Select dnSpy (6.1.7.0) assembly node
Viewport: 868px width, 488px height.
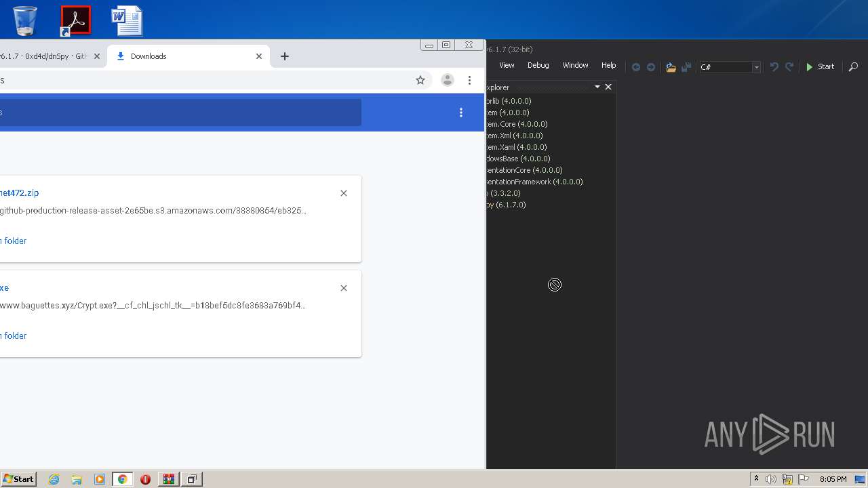coord(507,205)
